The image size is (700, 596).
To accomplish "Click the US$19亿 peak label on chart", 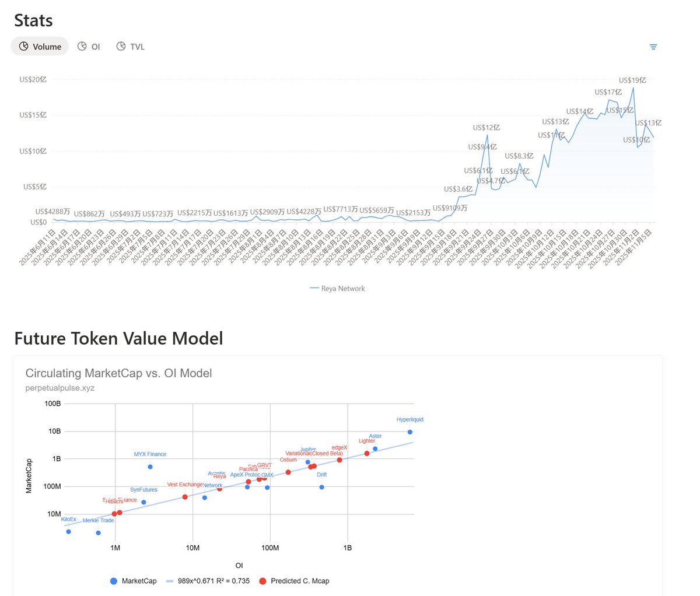I will pos(632,80).
